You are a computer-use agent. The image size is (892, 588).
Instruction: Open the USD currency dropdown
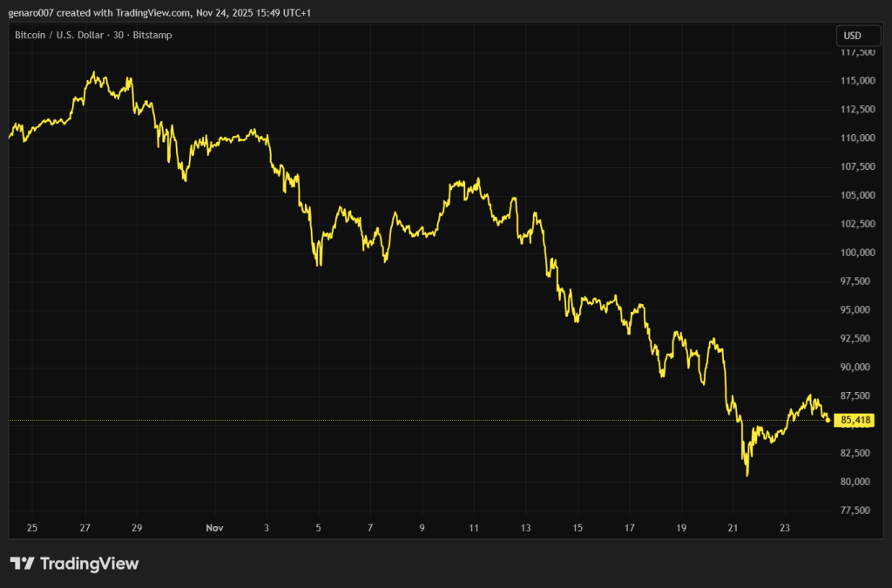(851, 36)
